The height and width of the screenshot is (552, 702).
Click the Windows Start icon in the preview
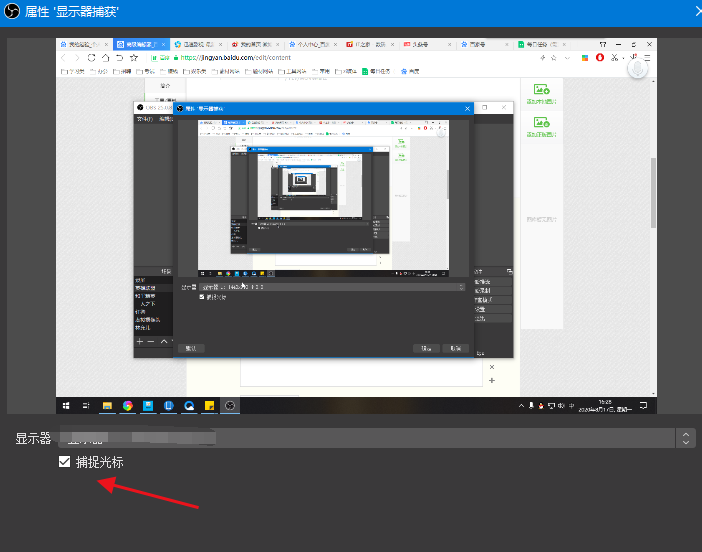(67, 406)
